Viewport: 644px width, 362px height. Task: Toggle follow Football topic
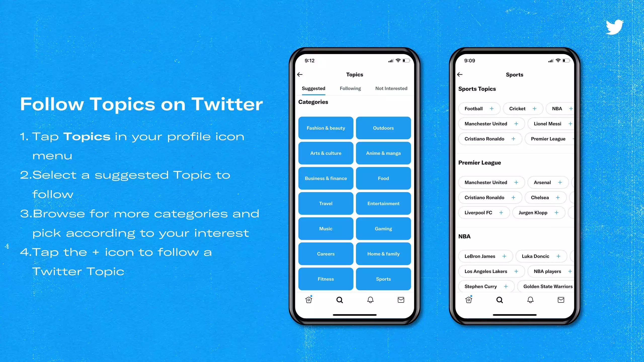pyautogui.click(x=492, y=108)
